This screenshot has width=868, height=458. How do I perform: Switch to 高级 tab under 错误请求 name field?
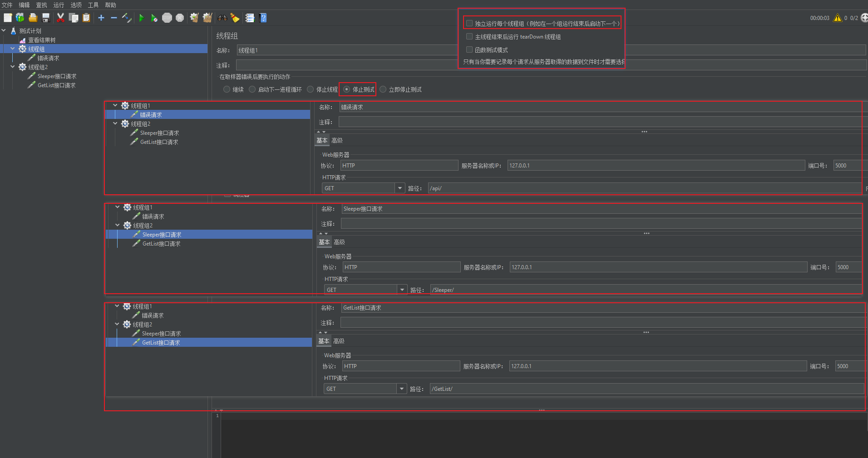pos(337,141)
